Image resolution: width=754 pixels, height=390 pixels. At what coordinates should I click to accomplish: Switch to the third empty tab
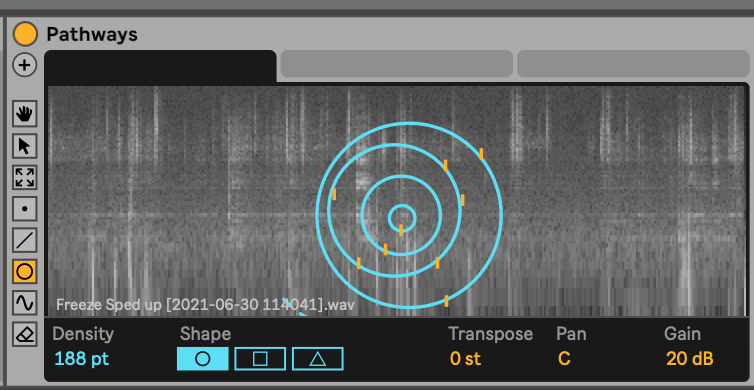(633, 63)
